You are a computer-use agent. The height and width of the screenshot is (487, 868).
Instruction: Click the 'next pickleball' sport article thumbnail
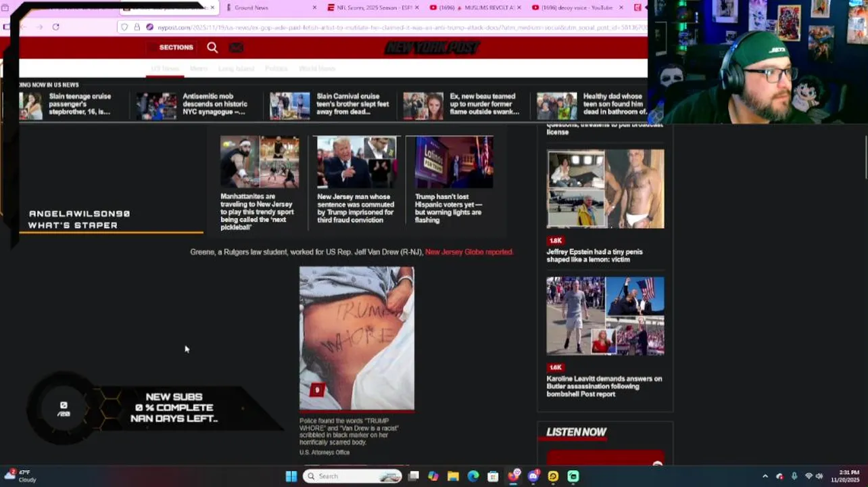260,162
